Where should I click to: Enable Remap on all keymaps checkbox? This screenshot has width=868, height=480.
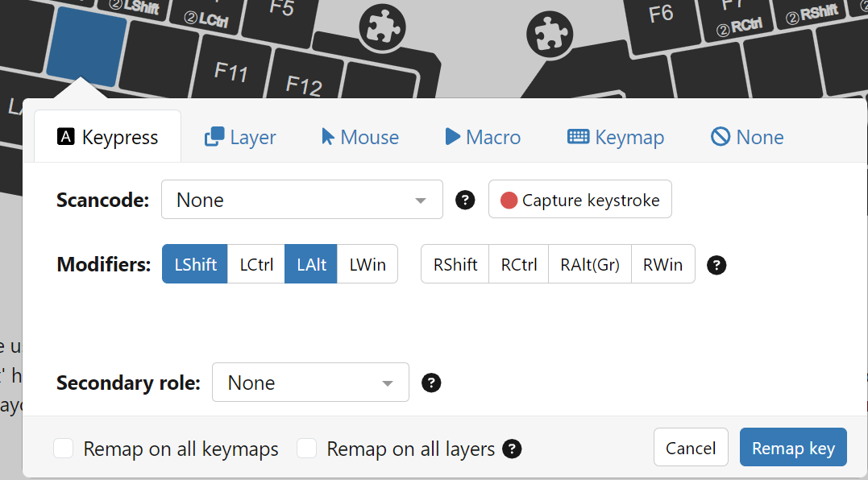[x=64, y=449]
